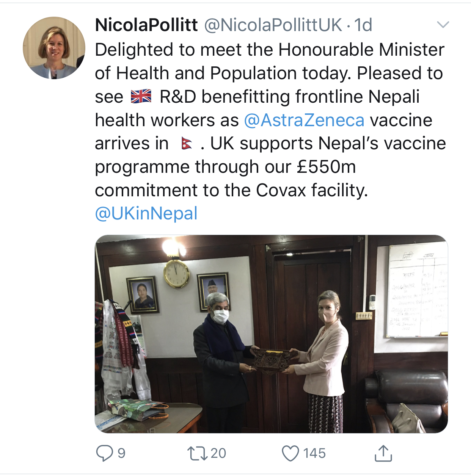
Task: Share the tweet via share icon
Action: pos(383,453)
